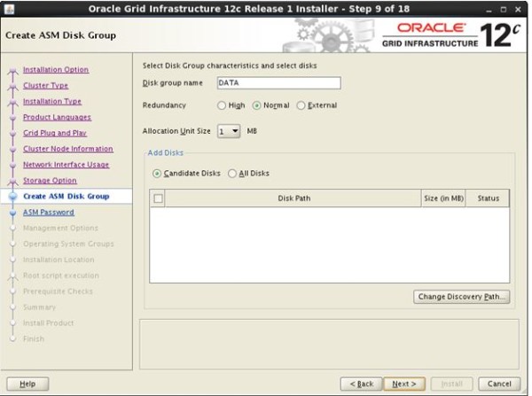The width and height of the screenshot is (532, 396).
Task: Select Normal redundancy radio button
Action: pyautogui.click(x=256, y=105)
